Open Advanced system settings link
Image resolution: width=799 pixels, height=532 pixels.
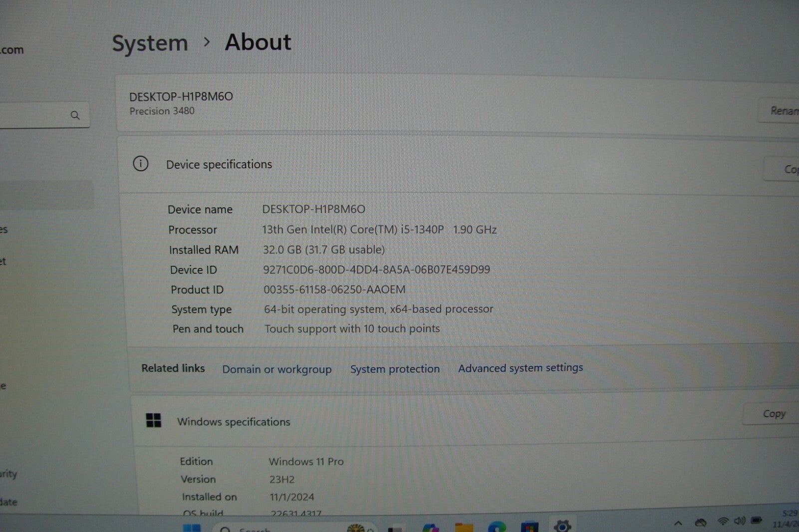(520, 368)
